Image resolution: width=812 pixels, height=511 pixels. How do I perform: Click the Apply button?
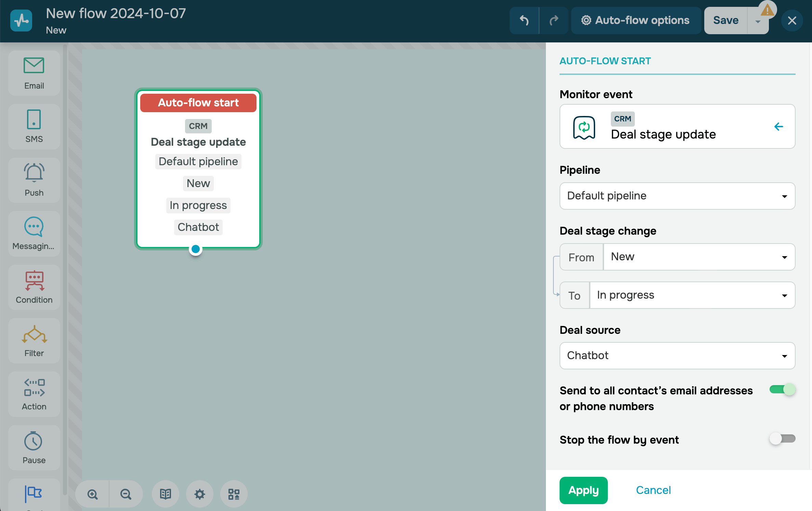[583, 490]
